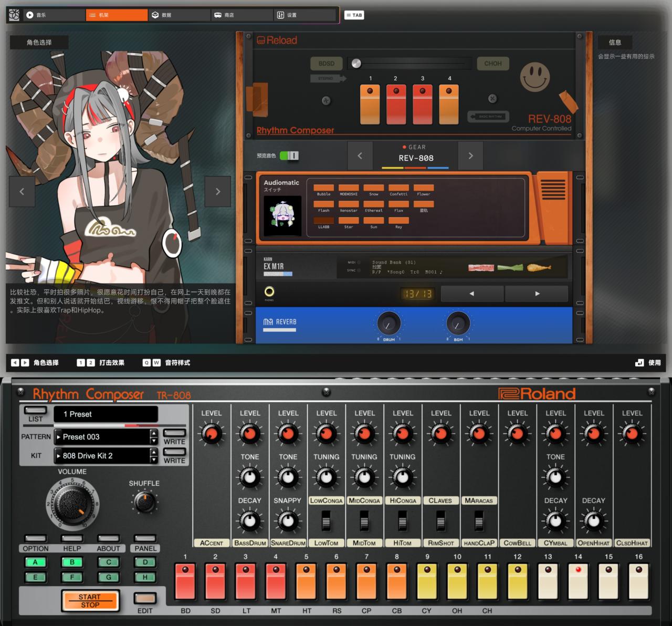Click the REVERB logo icon

click(268, 322)
